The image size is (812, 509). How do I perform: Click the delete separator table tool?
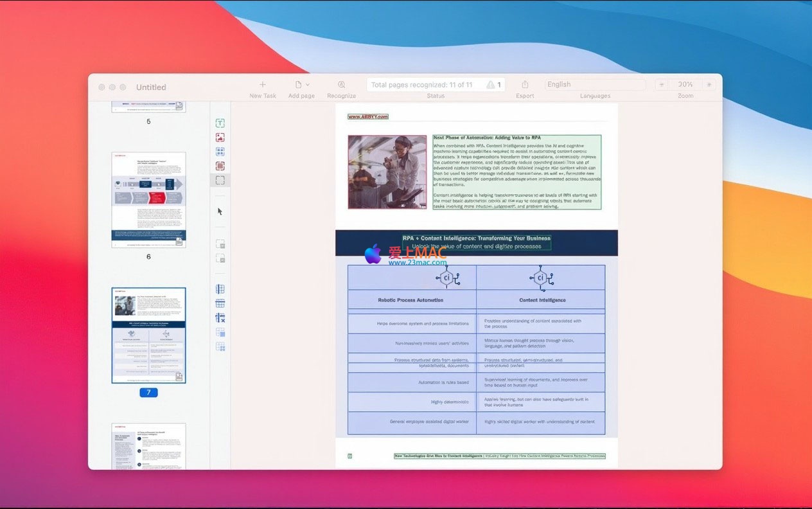[220, 318]
